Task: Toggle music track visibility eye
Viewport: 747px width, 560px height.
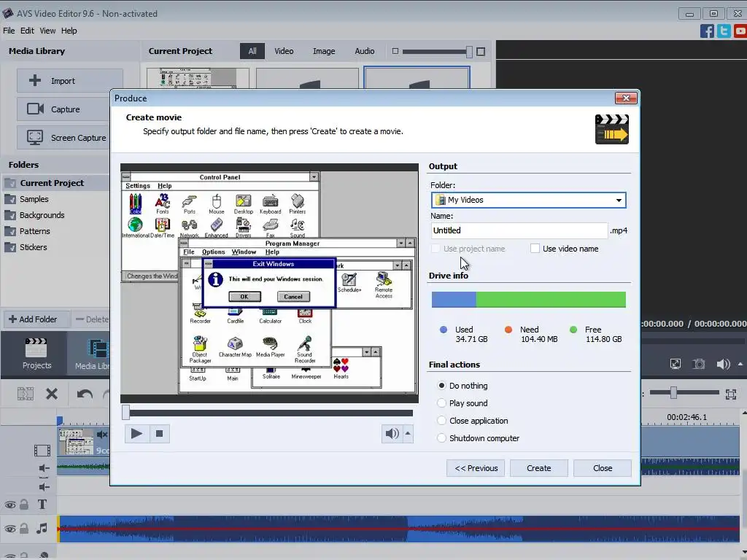Action: tap(10, 529)
